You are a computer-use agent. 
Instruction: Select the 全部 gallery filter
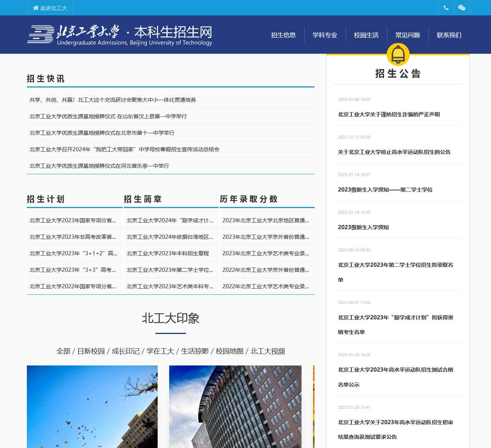pyautogui.click(x=63, y=351)
